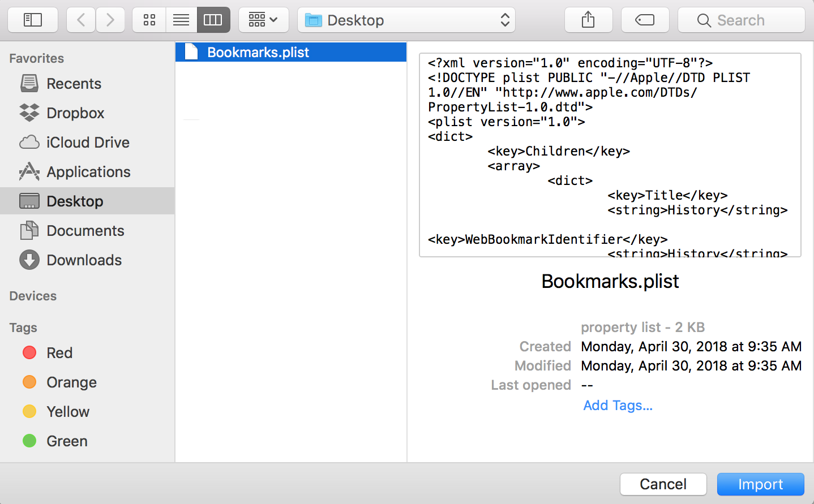Filter by the Red tag
814x504 pixels.
[x=59, y=353]
